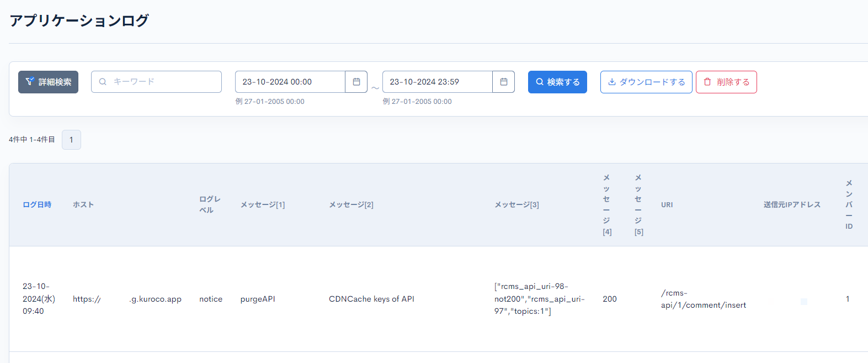Sort by ログ日時 column header

click(37, 204)
